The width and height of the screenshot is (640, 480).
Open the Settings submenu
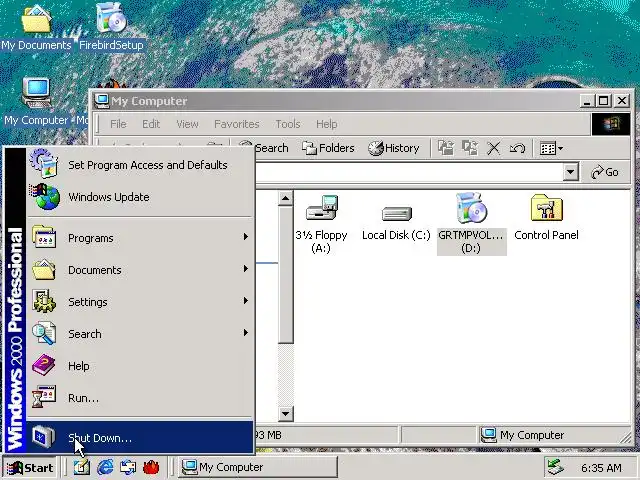pyautogui.click(x=140, y=302)
